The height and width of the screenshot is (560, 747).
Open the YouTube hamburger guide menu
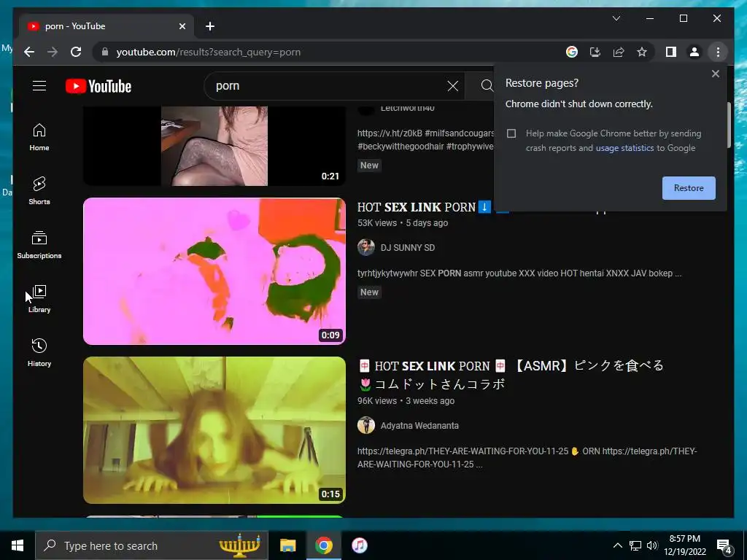tap(39, 86)
